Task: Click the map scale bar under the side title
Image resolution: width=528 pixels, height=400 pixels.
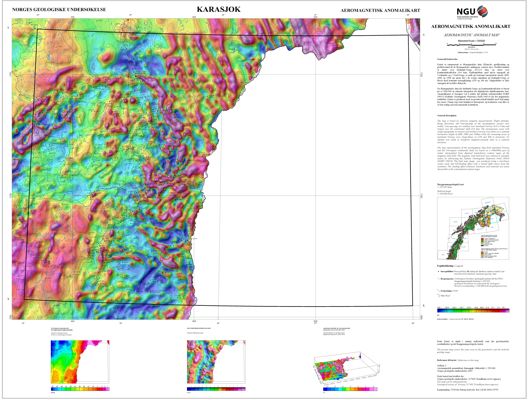Action: click(471, 44)
